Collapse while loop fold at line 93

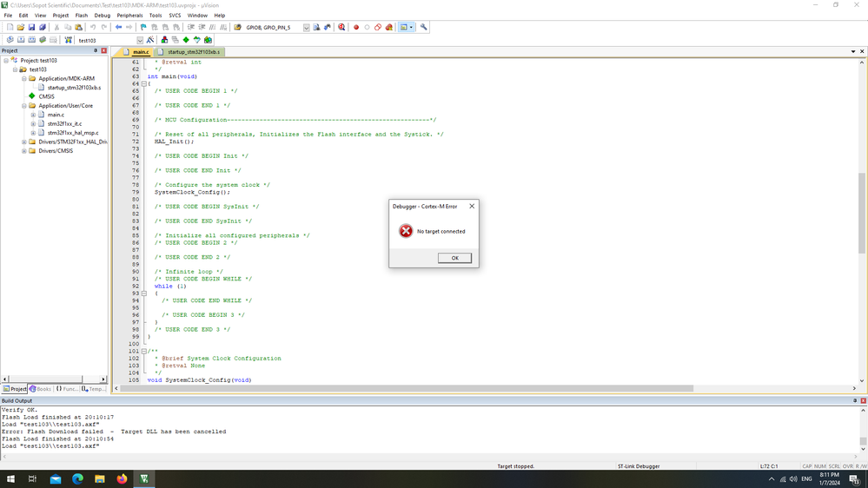coord(144,293)
